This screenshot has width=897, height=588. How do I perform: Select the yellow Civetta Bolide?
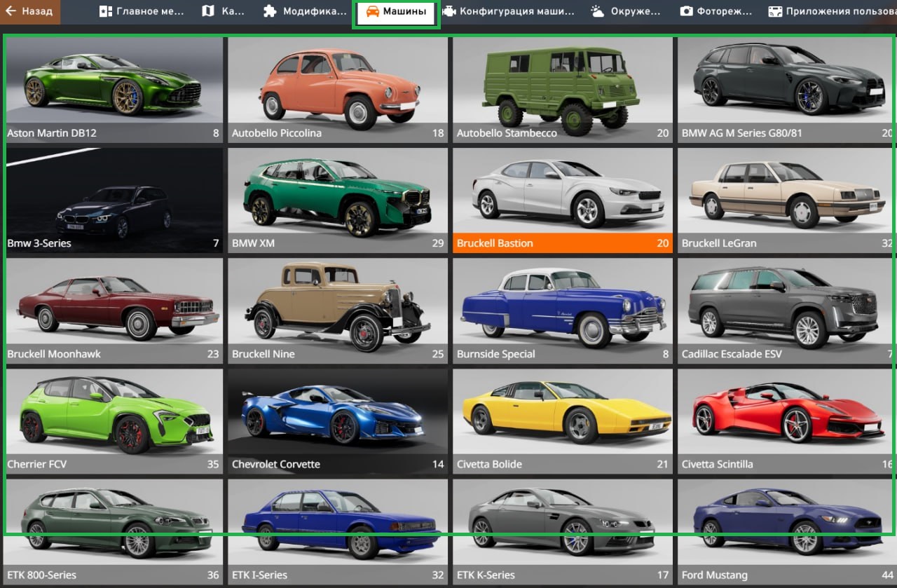pos(563,421)
